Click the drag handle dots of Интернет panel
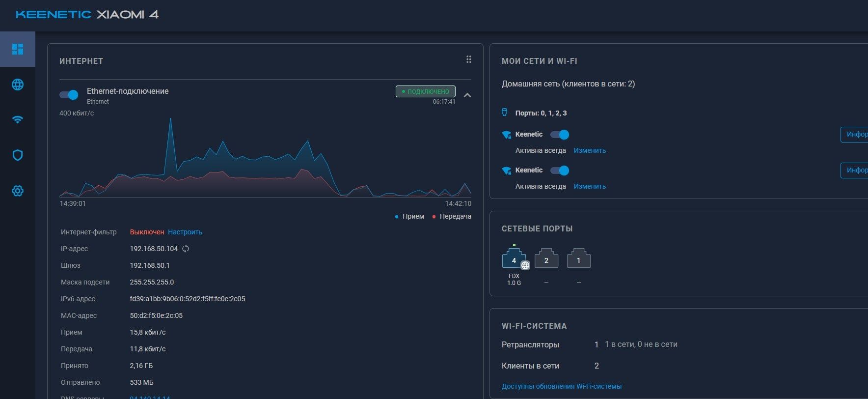868x399 pixels. [469, 59]
